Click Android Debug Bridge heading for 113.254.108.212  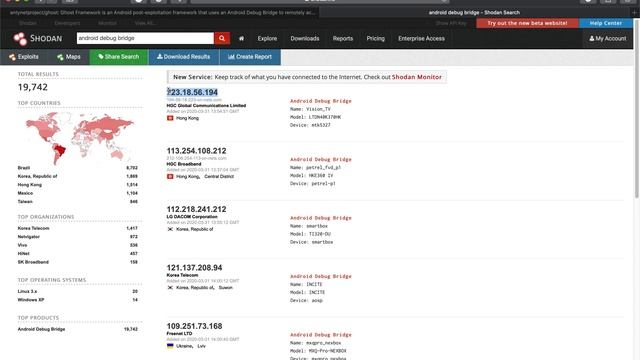pyautogui.click(x=321, y=159)
